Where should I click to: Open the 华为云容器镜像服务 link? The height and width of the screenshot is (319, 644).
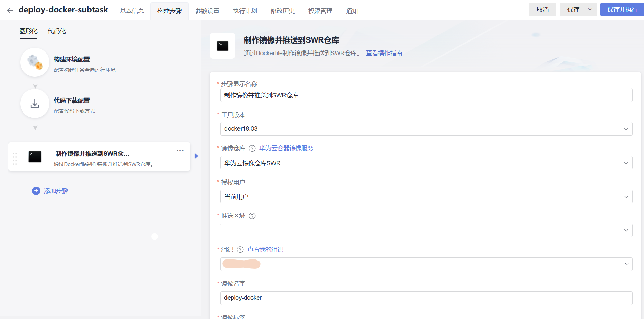click(286, 148)
